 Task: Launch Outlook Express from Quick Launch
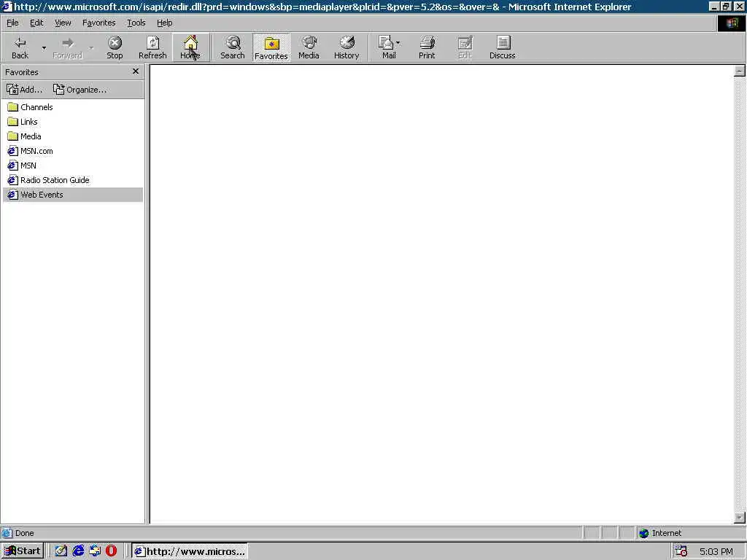tap(95, 551)
